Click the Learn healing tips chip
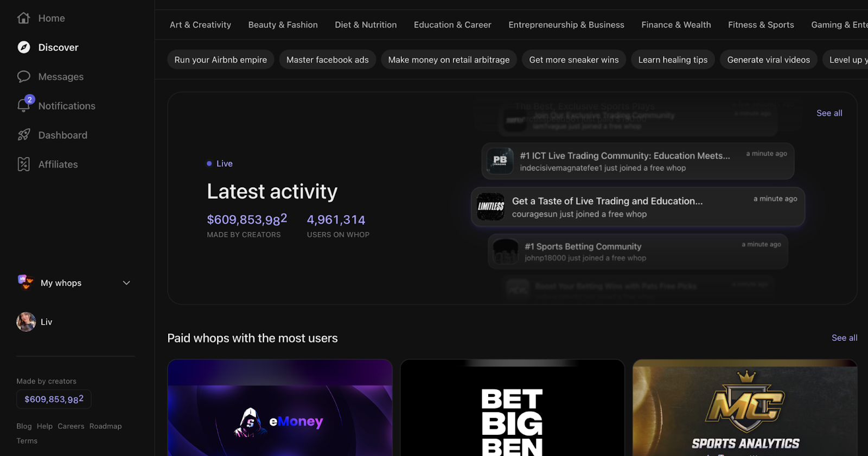 673,60
